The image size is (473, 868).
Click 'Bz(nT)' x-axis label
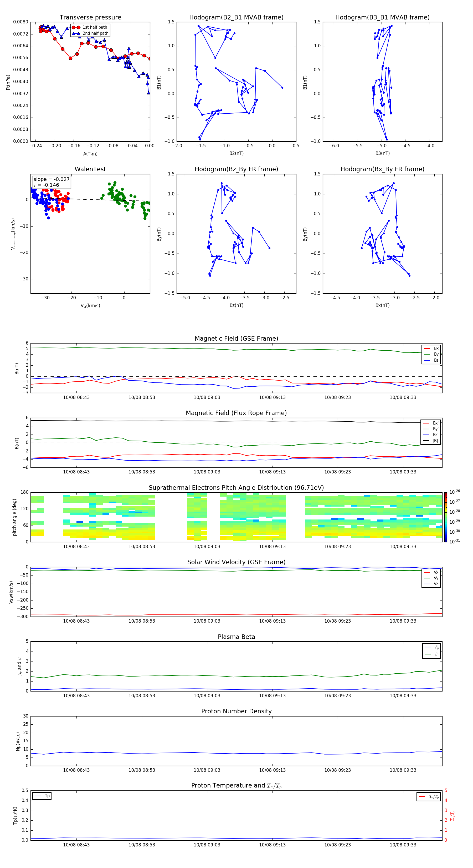(x=236, y=305)
